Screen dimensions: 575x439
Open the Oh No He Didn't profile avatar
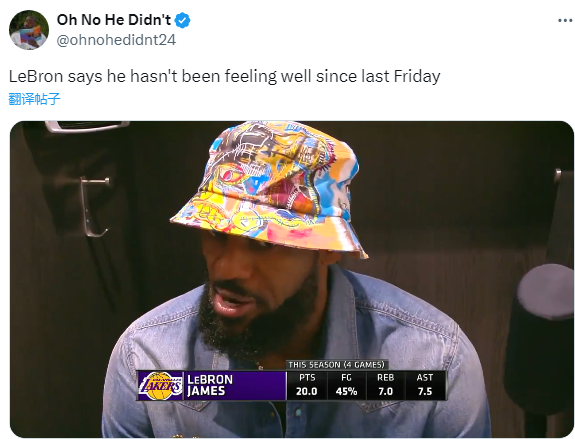click(x=29, y=30)
